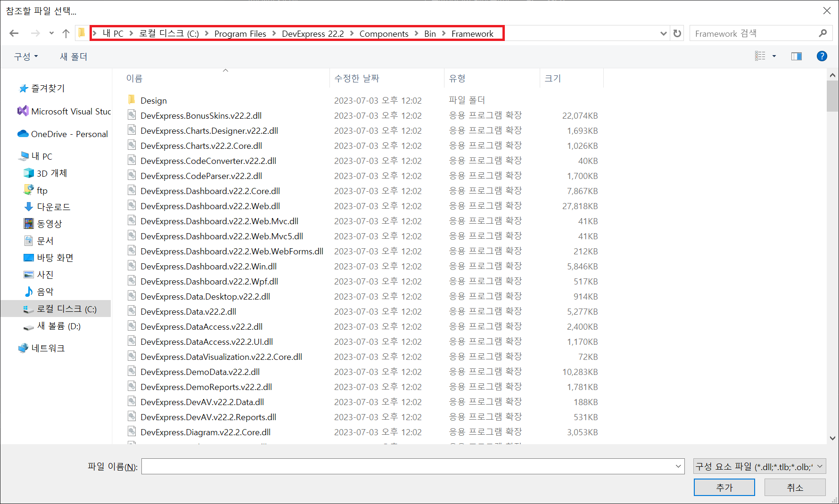This screenshot has height=504, width=839.
Task: Click Components in address path
Action: click(384, 33)
